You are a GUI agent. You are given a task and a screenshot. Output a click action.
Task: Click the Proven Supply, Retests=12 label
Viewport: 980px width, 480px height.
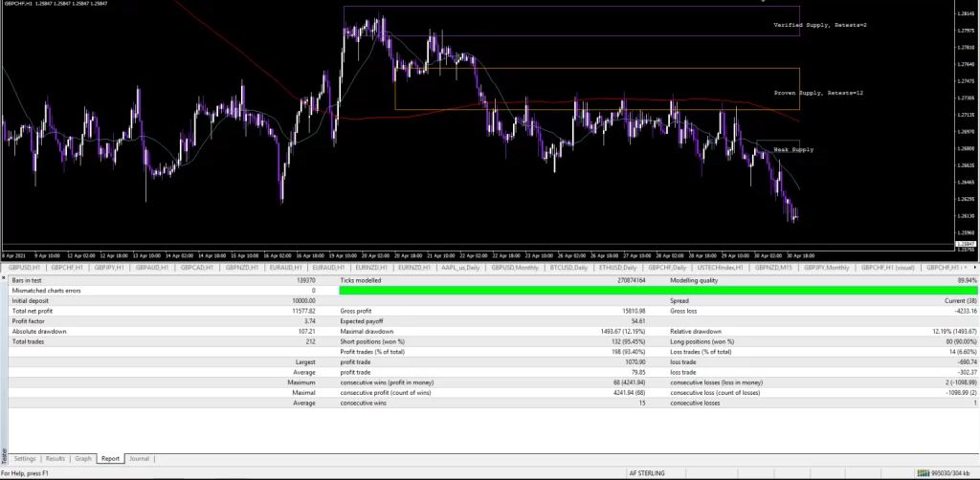818,93
